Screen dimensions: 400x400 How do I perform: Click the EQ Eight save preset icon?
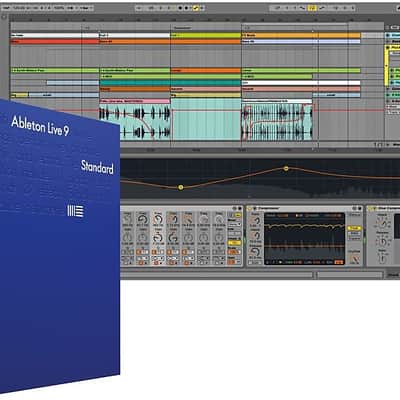[239, 209]
